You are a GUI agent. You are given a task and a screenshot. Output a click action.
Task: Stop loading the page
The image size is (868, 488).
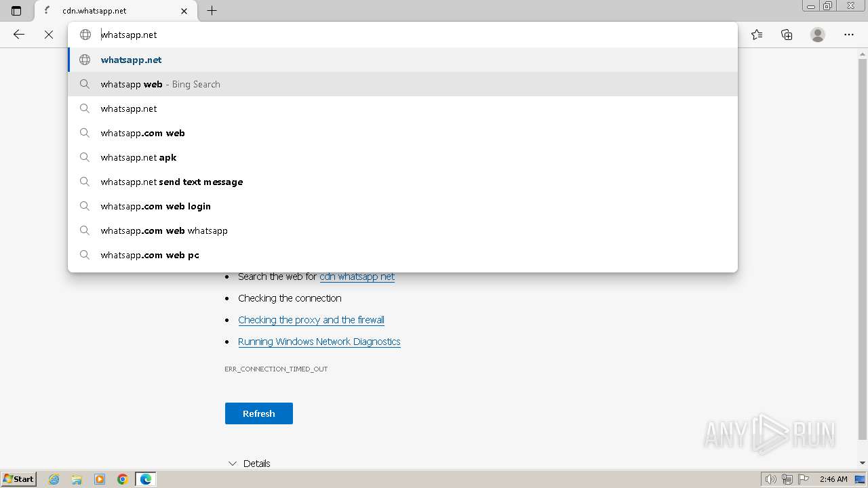coord(49,35)
